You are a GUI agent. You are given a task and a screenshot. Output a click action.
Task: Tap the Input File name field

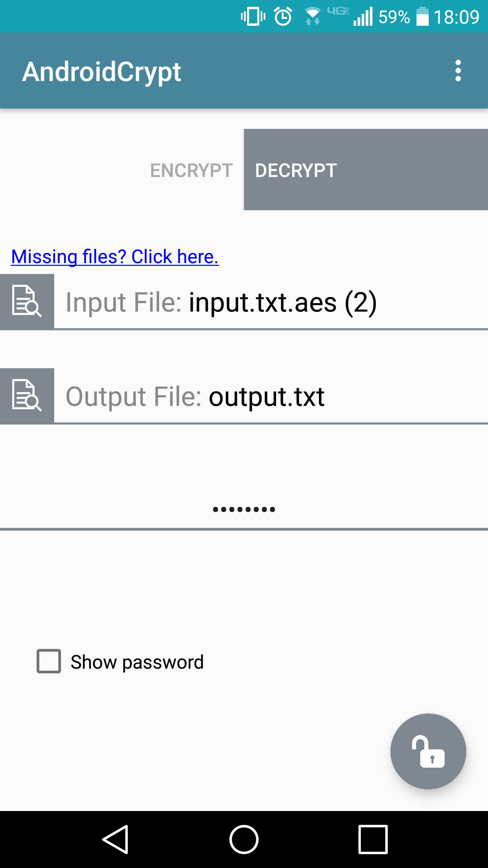[x=271, y=302]
